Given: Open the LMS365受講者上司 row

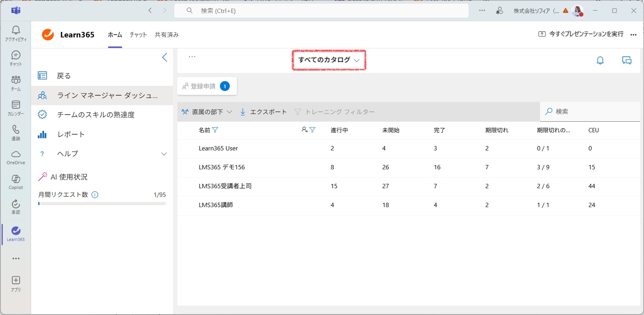Looking at the screenshot, I should pos(408,186).
